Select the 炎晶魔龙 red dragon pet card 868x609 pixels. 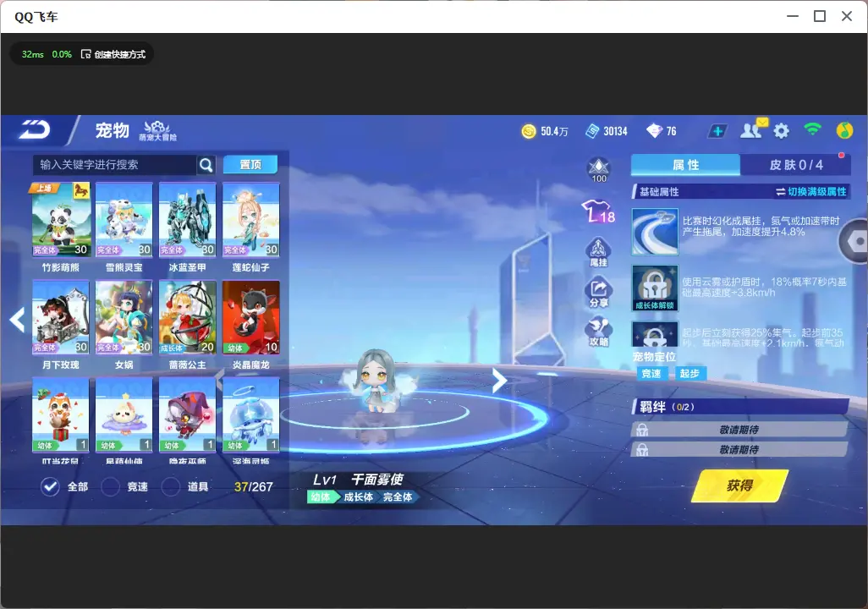coord(250,317)
